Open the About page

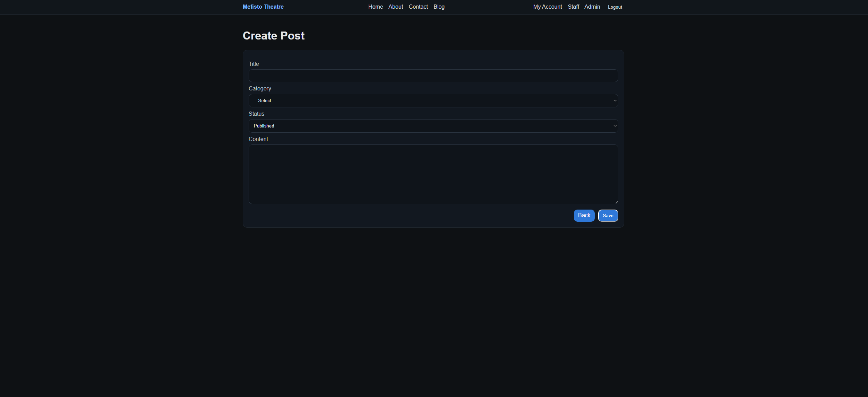[395, 7]
